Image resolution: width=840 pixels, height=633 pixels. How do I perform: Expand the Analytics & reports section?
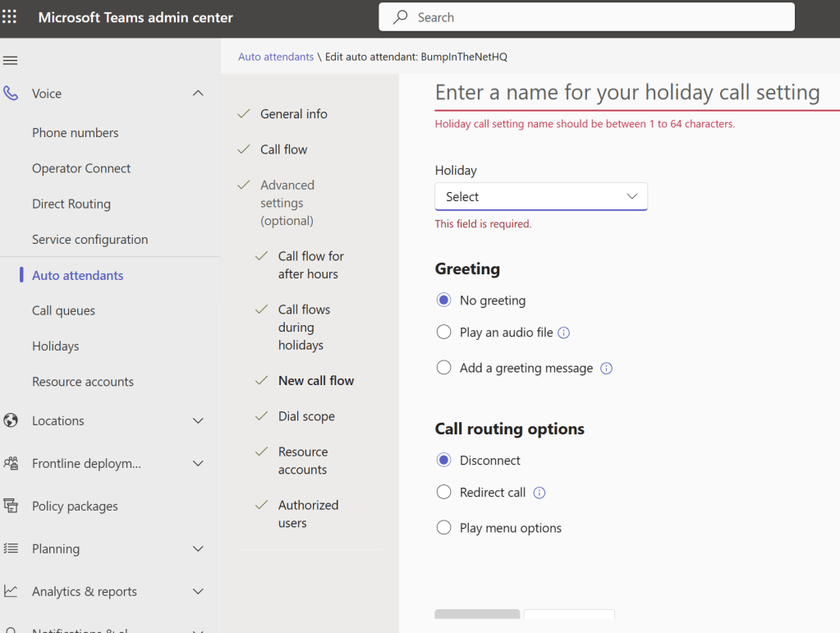pyautogui.click(x=198, y=591)
